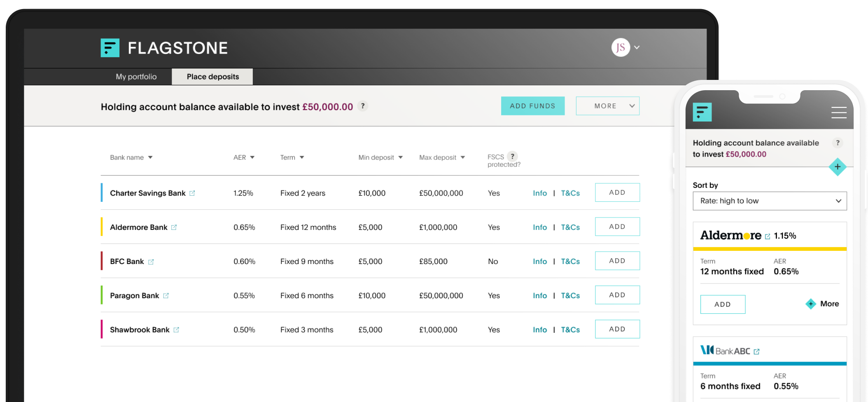This screenshot has height=402, width=868.
Task: Click Bank ABC logo on phone card
Action: 725,351
